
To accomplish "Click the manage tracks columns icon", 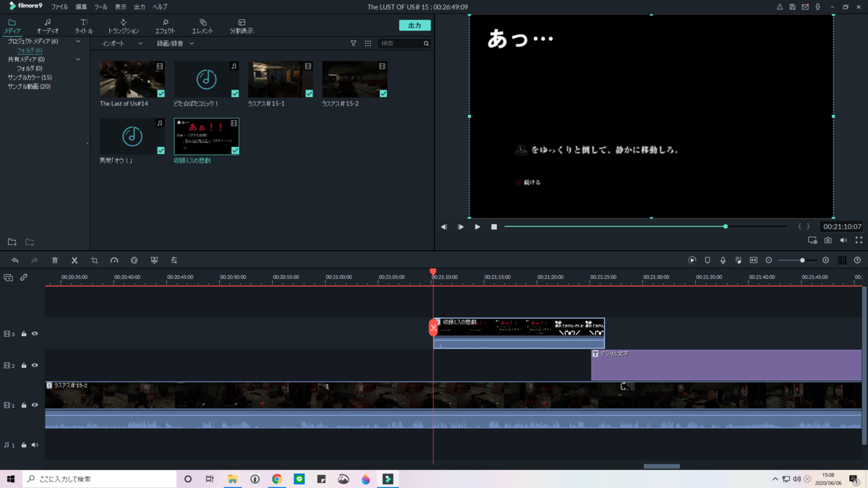I will pyautogui.click(x=842, y=260).
